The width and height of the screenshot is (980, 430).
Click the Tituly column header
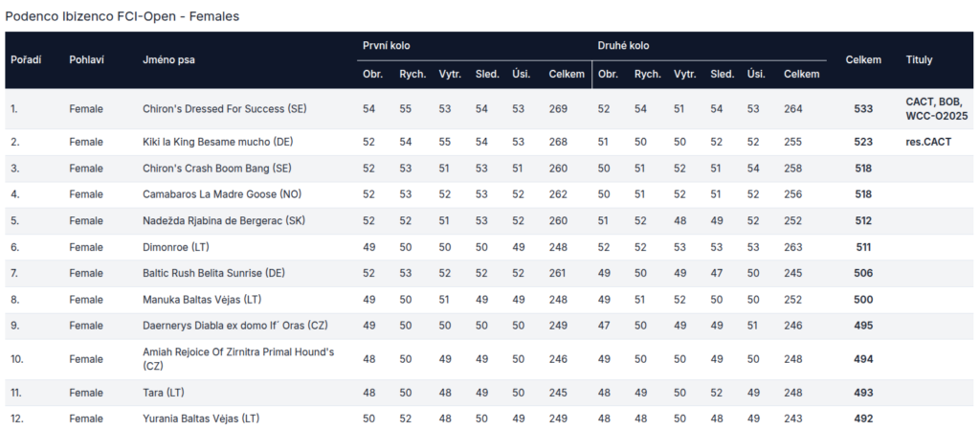919,60
